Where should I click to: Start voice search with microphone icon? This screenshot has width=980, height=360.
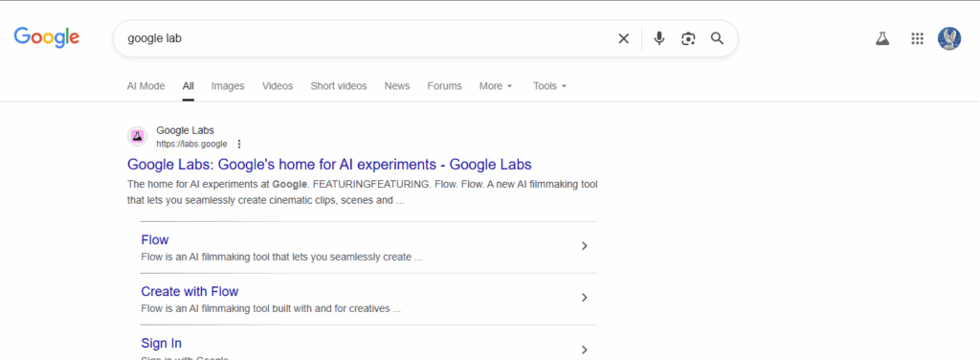click(658, 38)
